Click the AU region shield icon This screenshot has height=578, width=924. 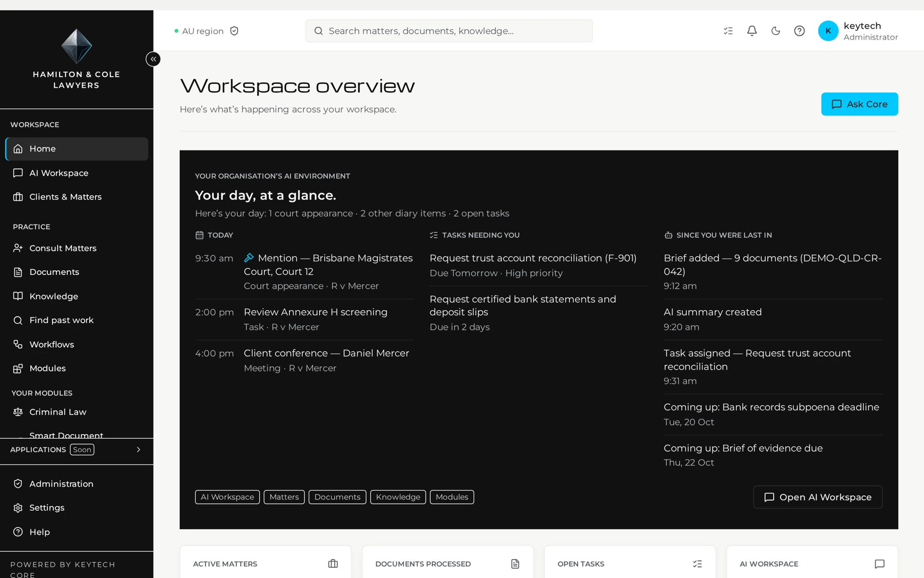coord(234,31)
